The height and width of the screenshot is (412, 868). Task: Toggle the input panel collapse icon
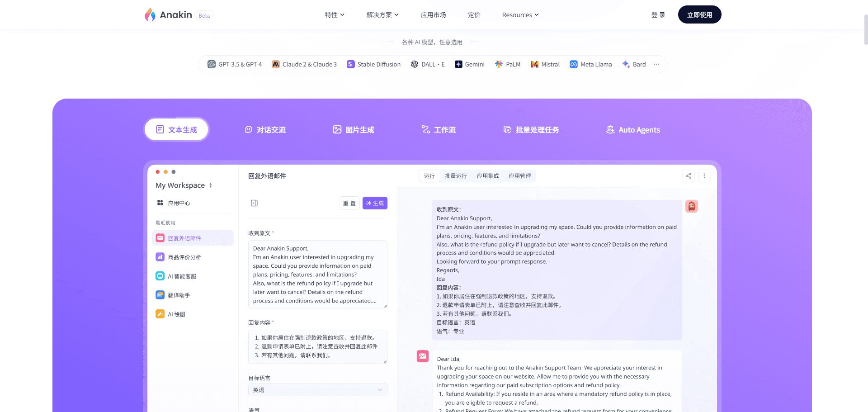tap(255, 203)
